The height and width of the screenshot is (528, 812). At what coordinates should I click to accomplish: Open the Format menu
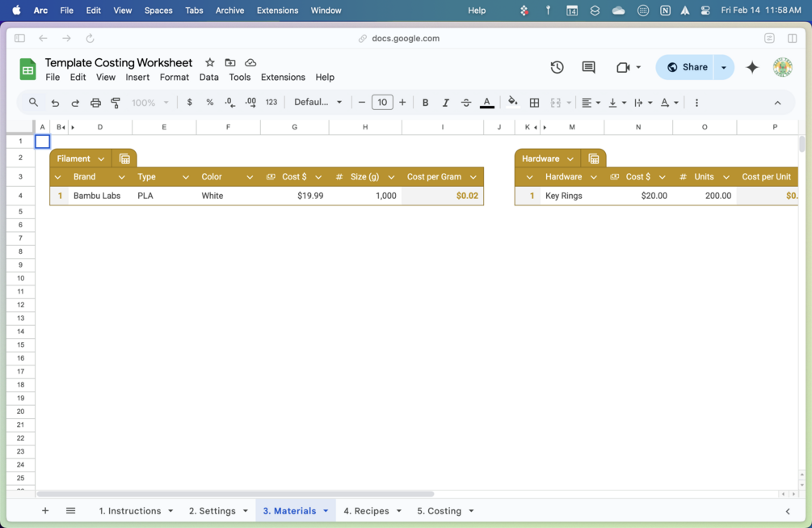click(174, 77)
